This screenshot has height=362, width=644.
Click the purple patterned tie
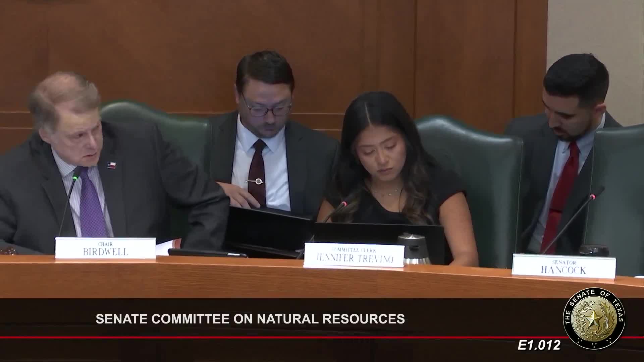91,204
